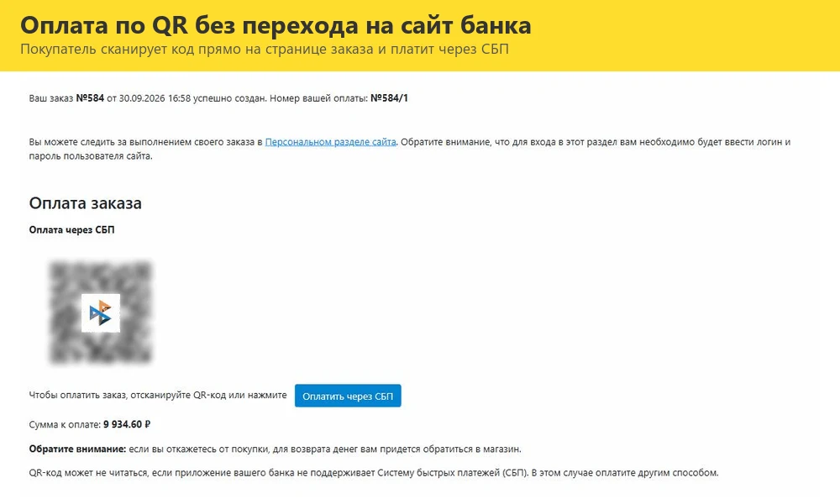Open the 'Персональном разделе сайта' link
The image size is (840, 504).
[330, 142]
